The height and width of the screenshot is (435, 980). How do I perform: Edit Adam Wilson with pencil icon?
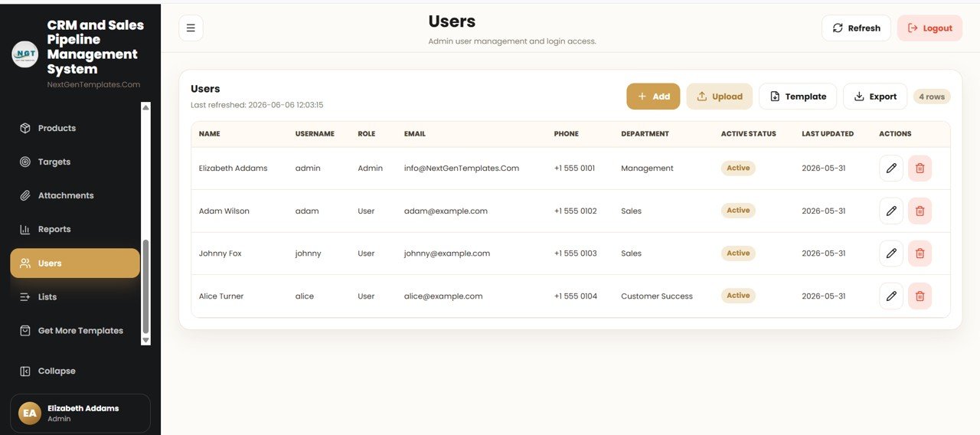891,211
